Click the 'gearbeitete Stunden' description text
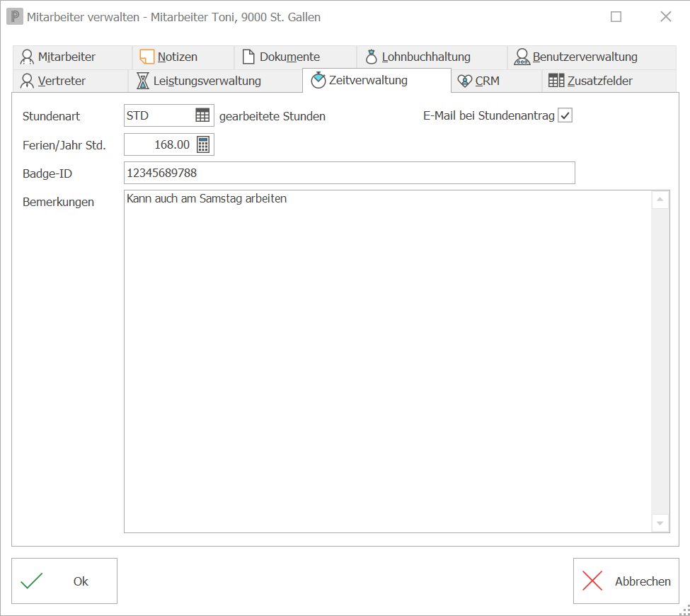The image size is (690, 616). tap(272, 116)
